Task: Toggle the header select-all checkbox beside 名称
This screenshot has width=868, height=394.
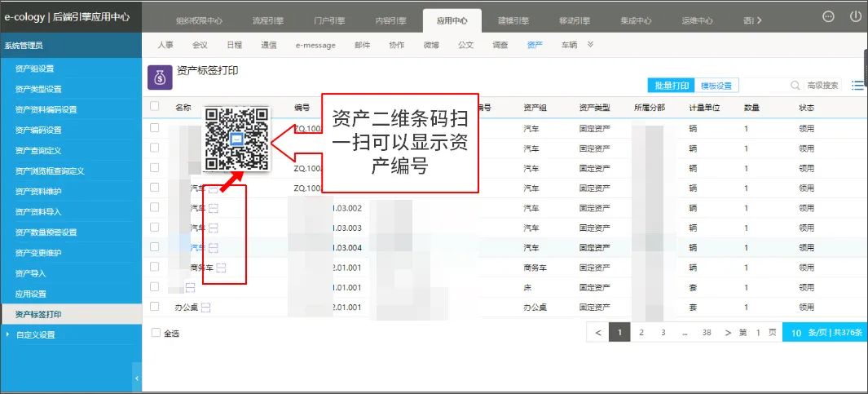Action: 154,106
